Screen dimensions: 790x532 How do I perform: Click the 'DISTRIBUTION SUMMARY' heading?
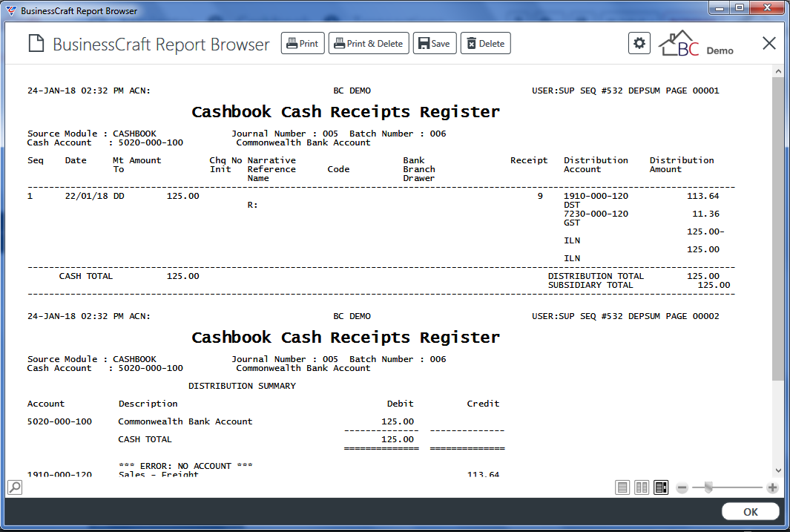click(x=242, y=386)
